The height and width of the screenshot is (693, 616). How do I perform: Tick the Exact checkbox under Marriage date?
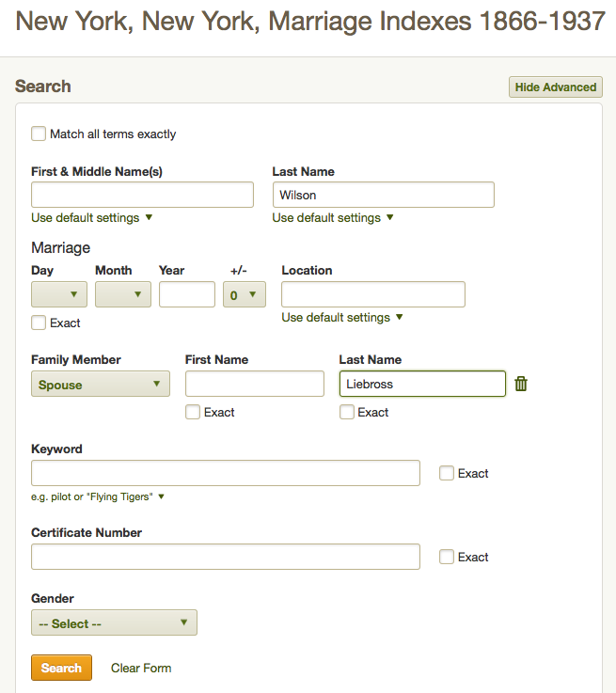tap(39, 323)
